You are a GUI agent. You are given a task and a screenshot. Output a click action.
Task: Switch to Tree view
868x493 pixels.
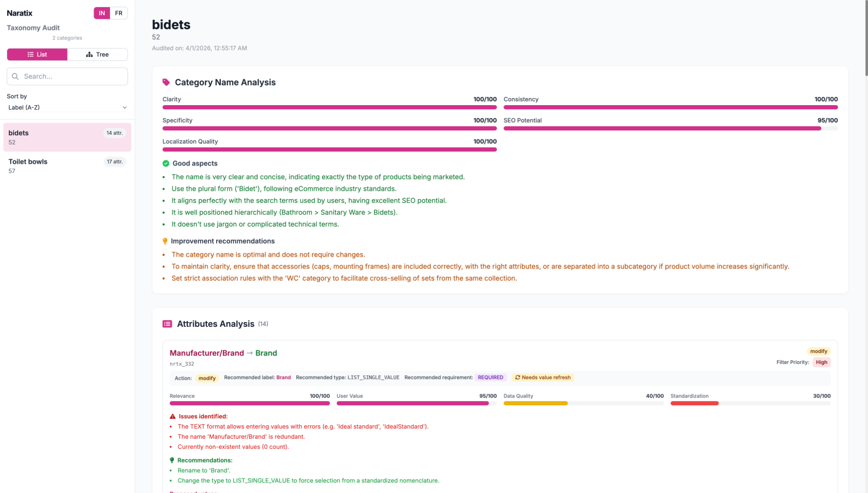97,54
